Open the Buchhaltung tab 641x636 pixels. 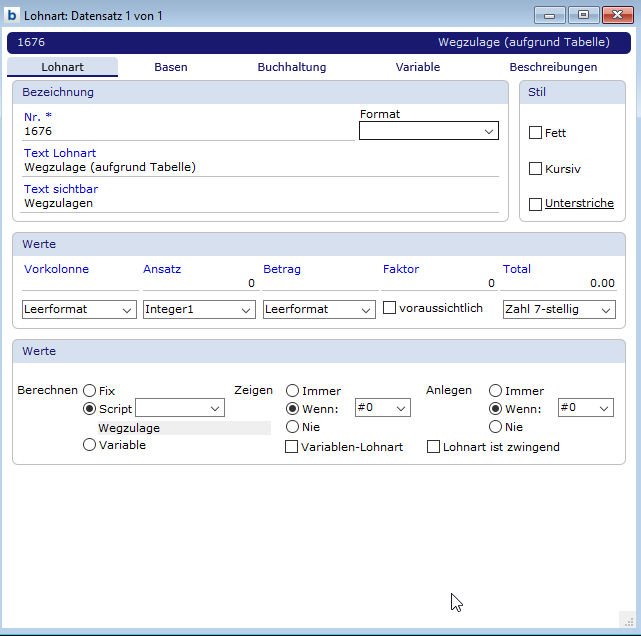[291, 67]
